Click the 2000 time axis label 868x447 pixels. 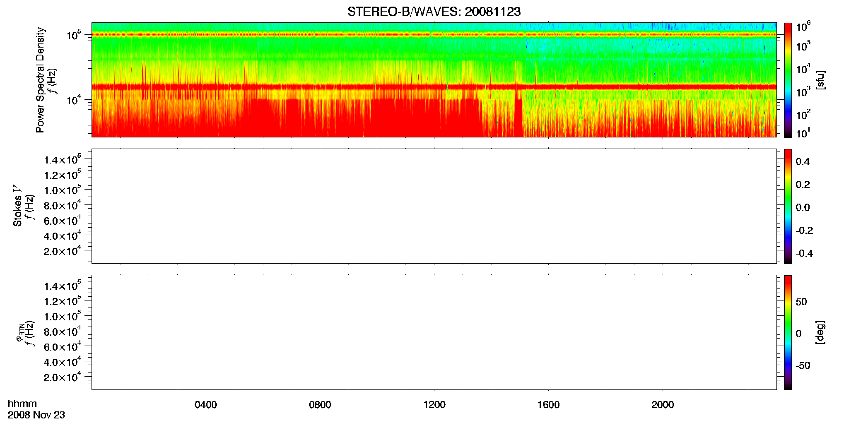pos(663,405)
